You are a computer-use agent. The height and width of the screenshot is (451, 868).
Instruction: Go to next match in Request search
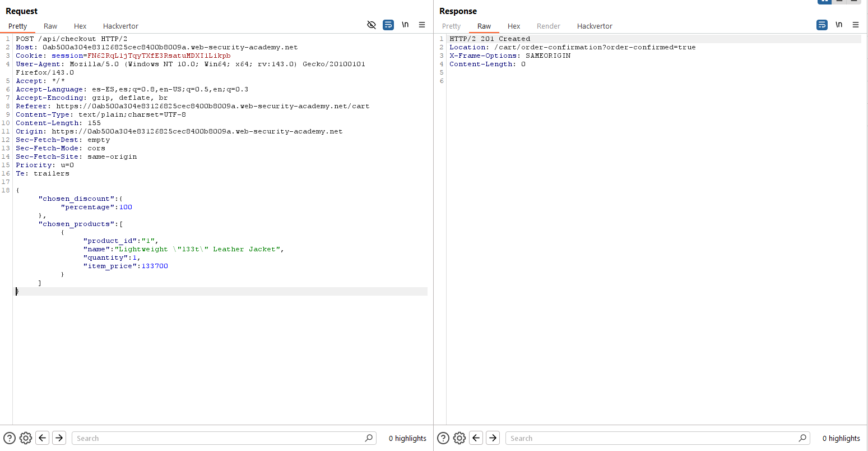(59, 438)
